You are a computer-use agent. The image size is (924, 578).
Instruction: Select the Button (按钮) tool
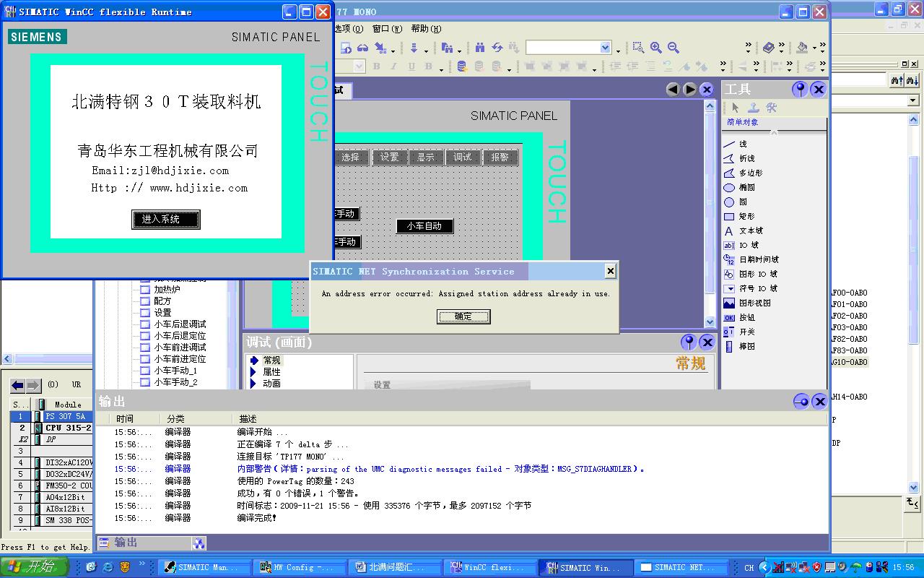click(x=739, y=317)
